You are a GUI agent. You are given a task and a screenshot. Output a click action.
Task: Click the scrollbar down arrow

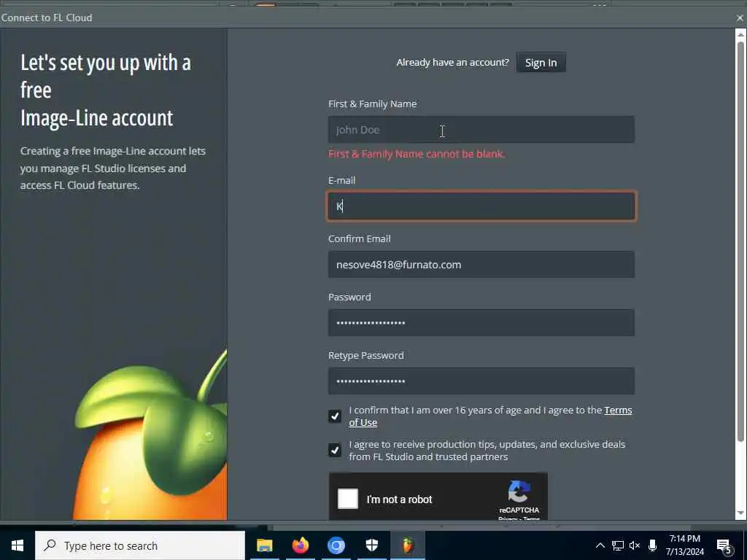tap(740, 513)
